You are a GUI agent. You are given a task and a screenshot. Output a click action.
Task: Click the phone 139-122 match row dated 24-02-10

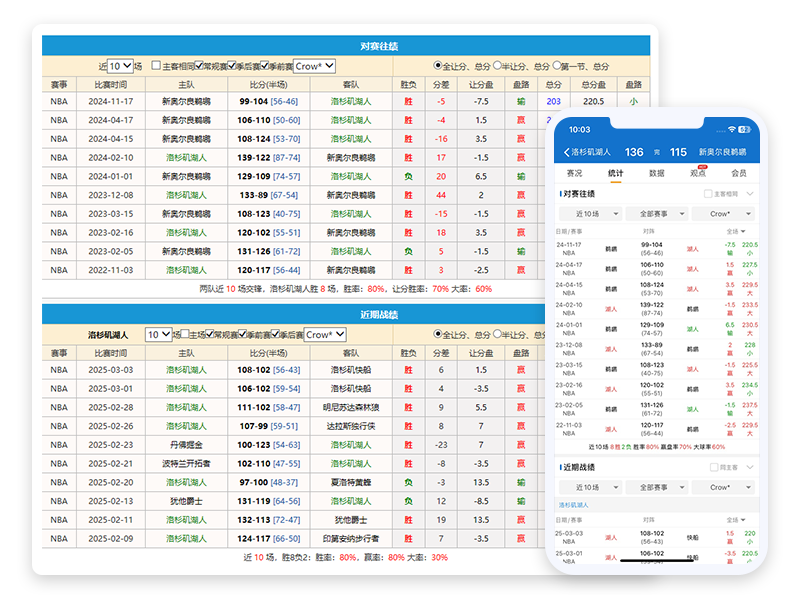point(657,309)
